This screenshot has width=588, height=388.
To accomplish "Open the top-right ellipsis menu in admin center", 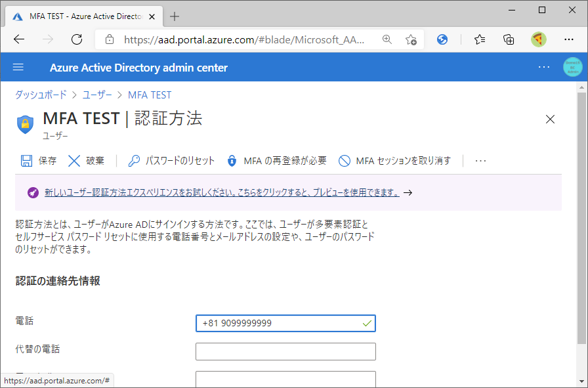I will coord(544,67).
